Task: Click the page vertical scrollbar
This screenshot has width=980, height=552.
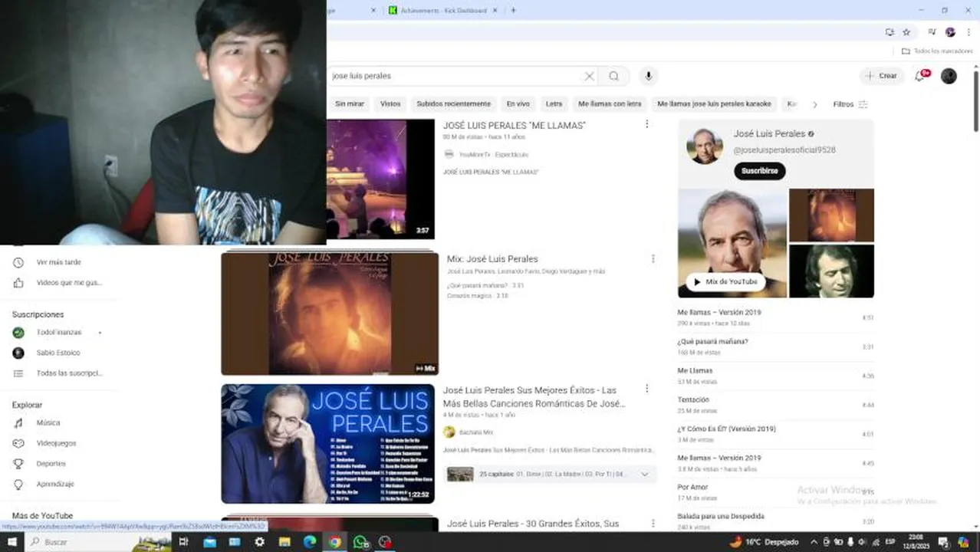Action: [x=975, y=101]
